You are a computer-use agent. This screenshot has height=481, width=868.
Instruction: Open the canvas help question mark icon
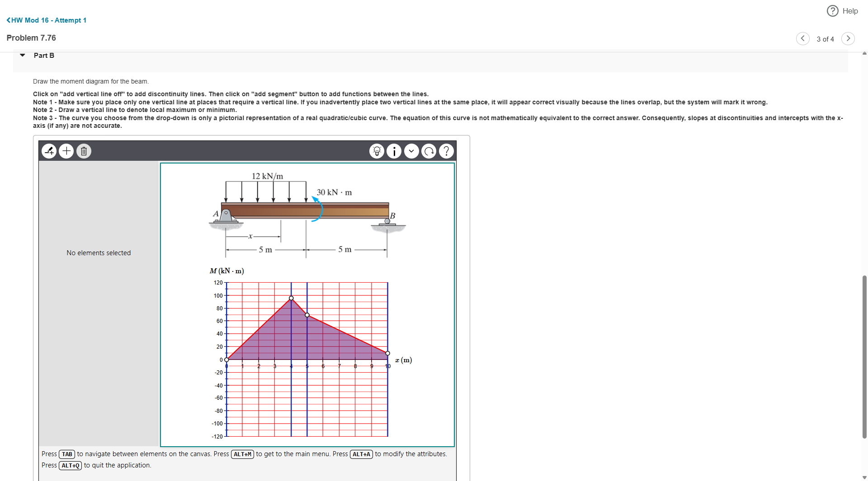446,151
